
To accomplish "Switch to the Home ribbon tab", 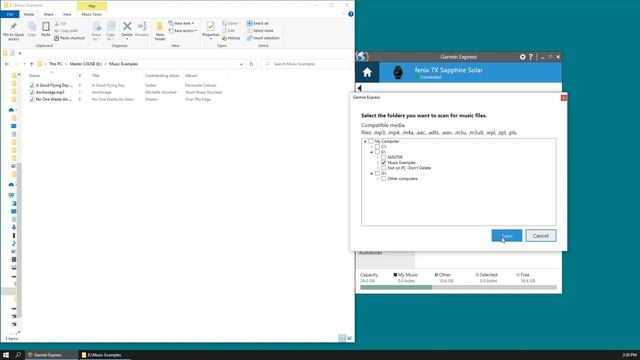I will [x=29, y=14].
